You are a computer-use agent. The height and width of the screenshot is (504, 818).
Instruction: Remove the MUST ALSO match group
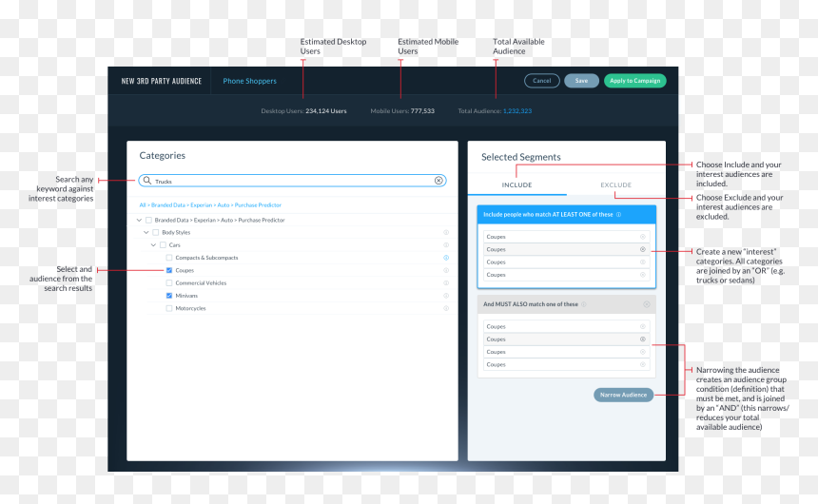click(647, 304)
